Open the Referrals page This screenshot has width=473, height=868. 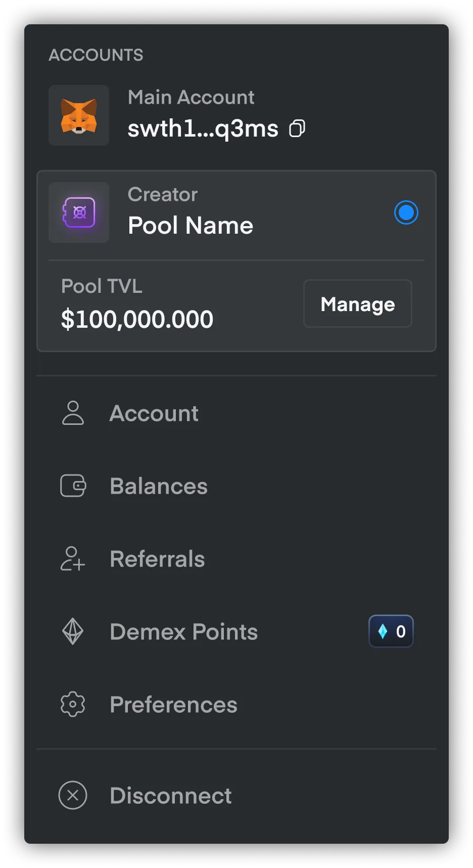(x=236, y=558)
